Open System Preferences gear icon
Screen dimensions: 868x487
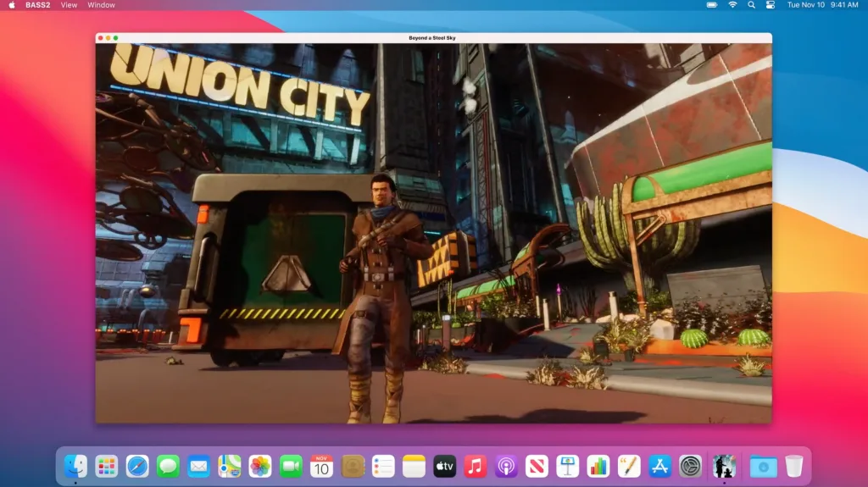[691, 466]
